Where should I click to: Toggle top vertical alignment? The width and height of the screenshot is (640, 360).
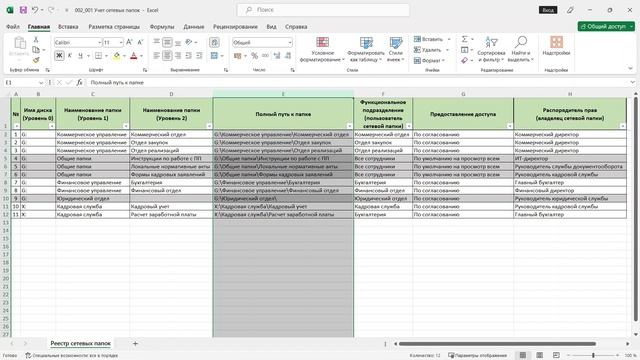tap(156, 42)
